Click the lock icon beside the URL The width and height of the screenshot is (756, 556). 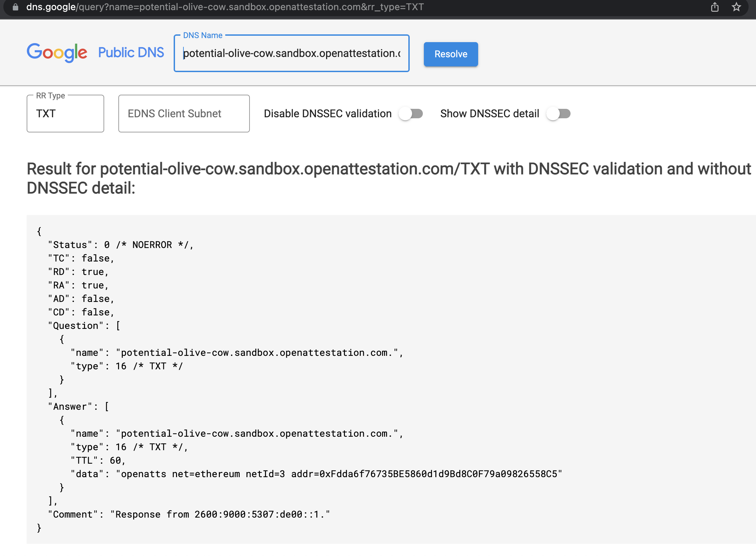tap(15, 7)
